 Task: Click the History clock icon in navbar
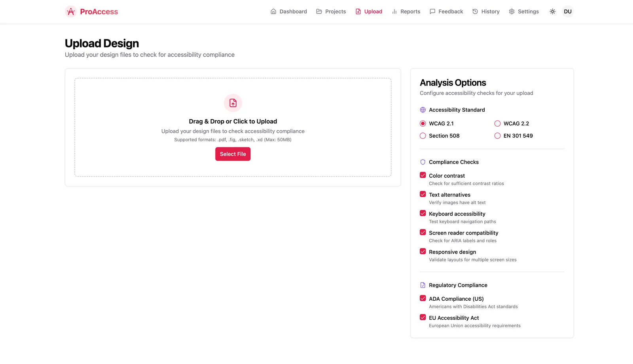(x=475, y=11)
